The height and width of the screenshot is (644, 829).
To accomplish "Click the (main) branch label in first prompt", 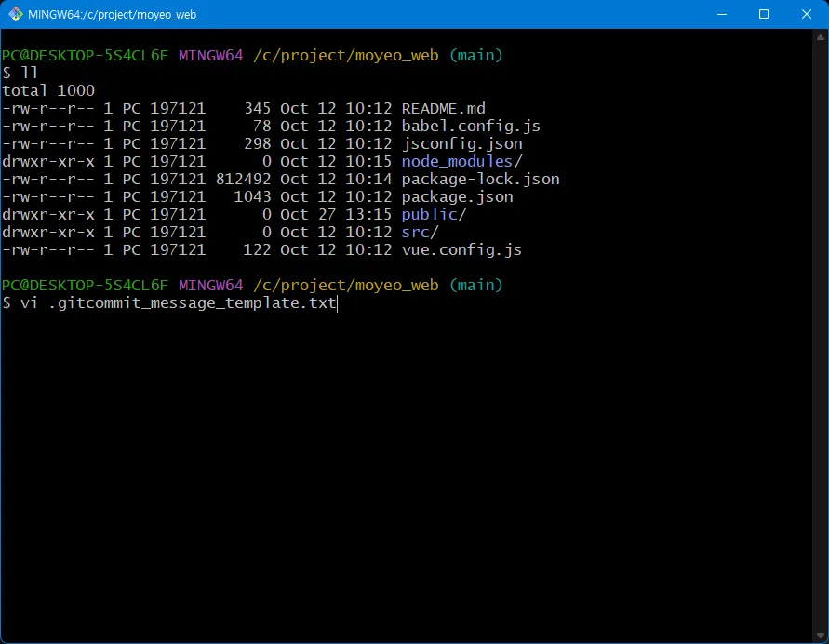I will 475,56.
